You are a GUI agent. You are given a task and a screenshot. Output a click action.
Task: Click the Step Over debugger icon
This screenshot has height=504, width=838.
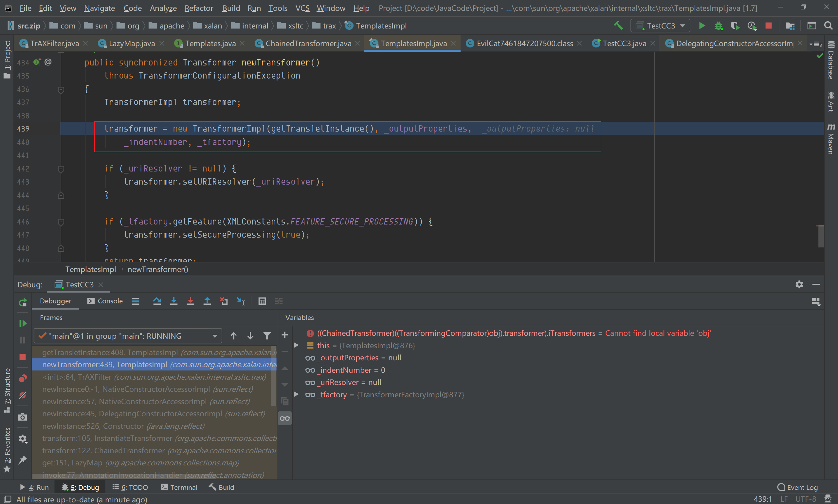[x=157, y=301]
